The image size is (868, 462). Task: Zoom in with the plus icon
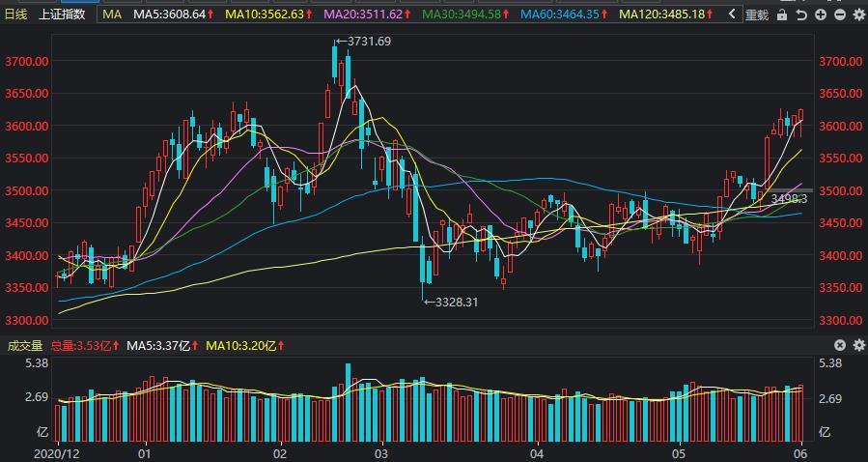[821, 15]
